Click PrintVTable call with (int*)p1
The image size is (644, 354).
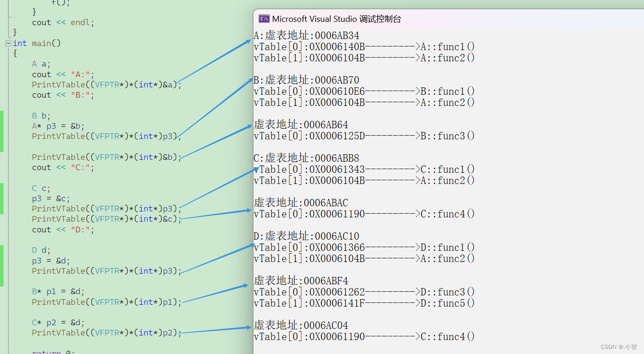point(107,302)
